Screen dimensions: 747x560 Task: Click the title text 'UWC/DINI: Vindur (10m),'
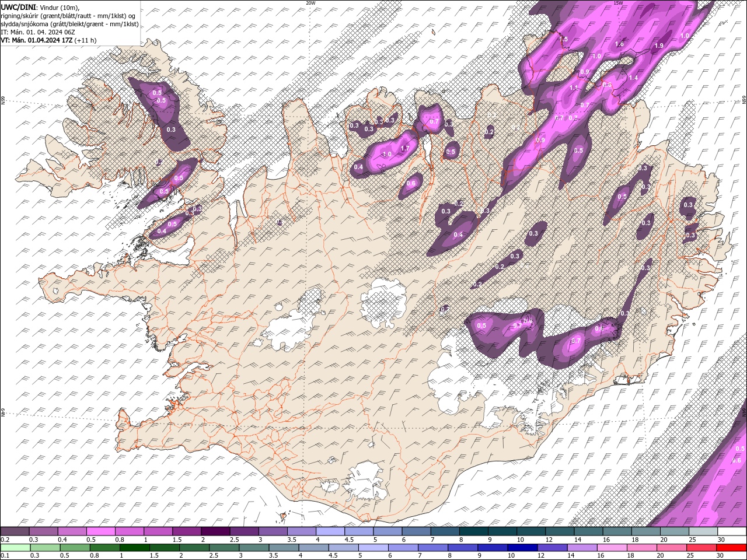[x=40, y=6]
